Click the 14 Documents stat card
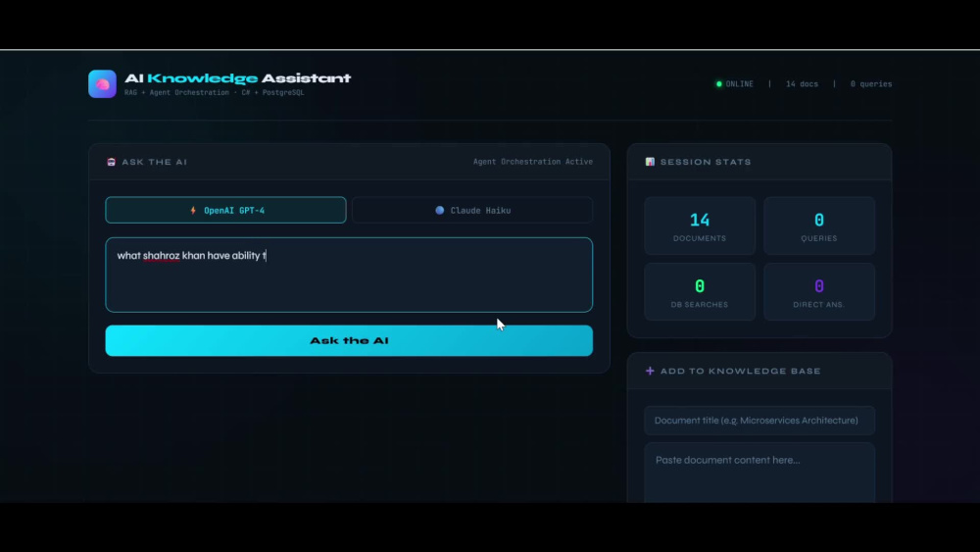 point(700,226)
